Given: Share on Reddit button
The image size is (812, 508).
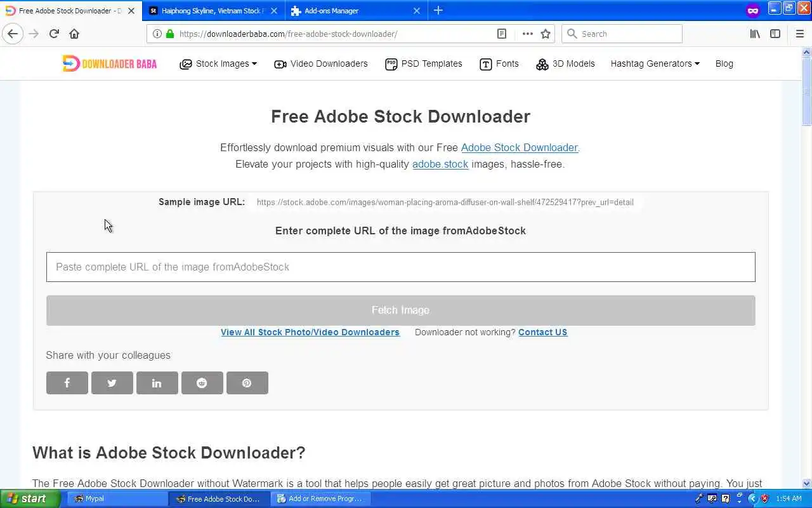Looking at the screenshot, I should (x=202, y=383).
